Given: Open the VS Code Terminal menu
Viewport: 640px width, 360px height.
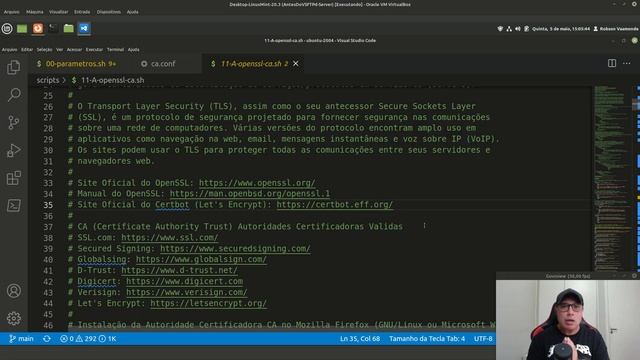Looking at the screenshot, I should pyautogui.click(x=116, y=49).
